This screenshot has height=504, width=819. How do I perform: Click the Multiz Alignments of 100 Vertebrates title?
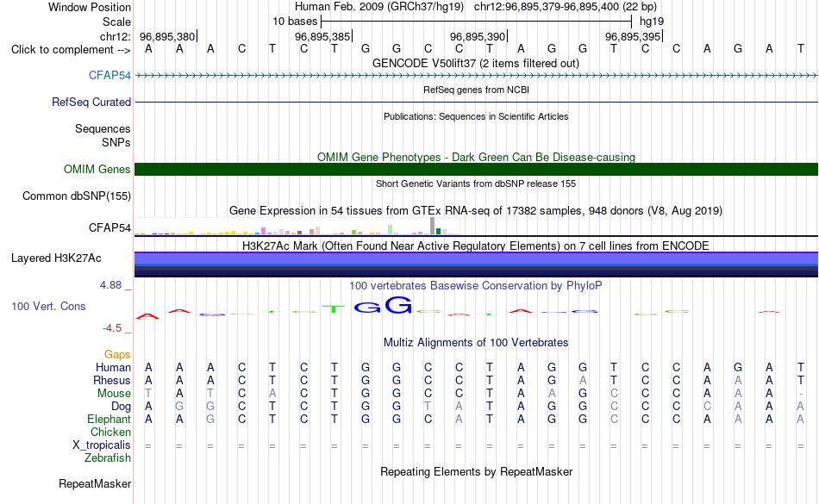pyautogui.click(x=476, y=342)
